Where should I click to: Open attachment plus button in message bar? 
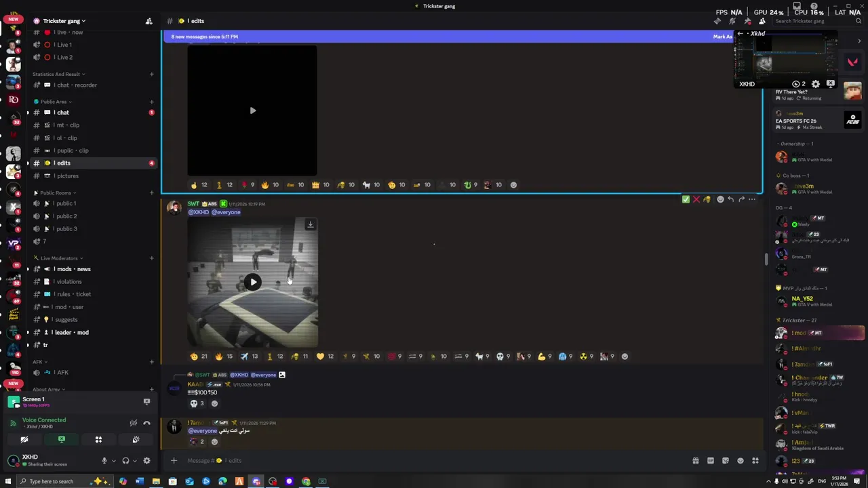(174, 461)
